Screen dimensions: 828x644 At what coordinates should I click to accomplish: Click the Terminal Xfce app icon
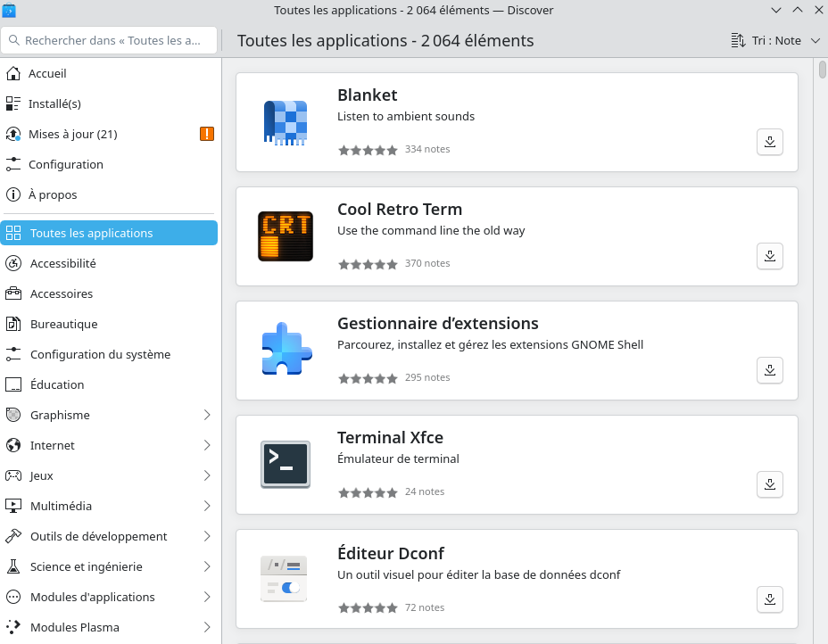pyautogui.click(x=286, y=465)
